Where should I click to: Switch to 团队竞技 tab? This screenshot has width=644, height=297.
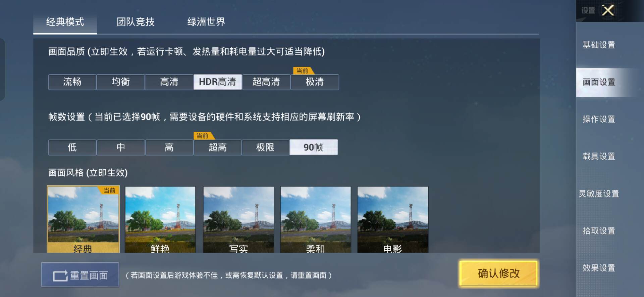[x=136, y=22]
